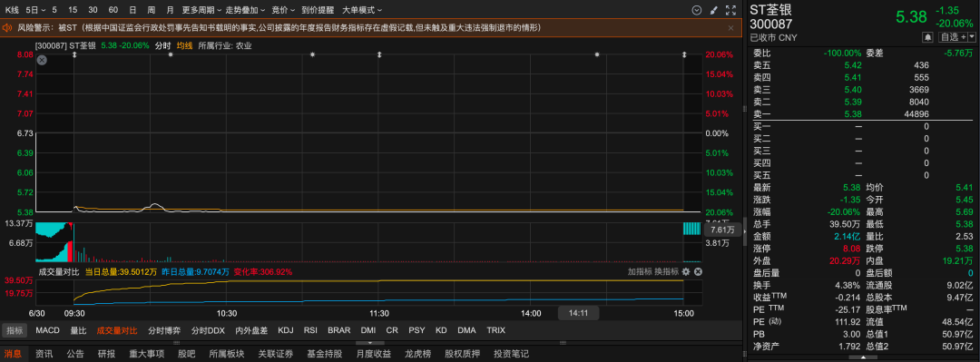Select RSI indicator

click(x=310, y=330)
